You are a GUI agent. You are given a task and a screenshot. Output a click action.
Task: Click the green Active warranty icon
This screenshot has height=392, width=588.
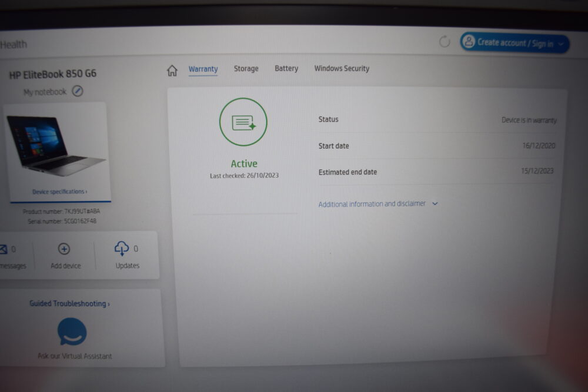pos(243,122)
